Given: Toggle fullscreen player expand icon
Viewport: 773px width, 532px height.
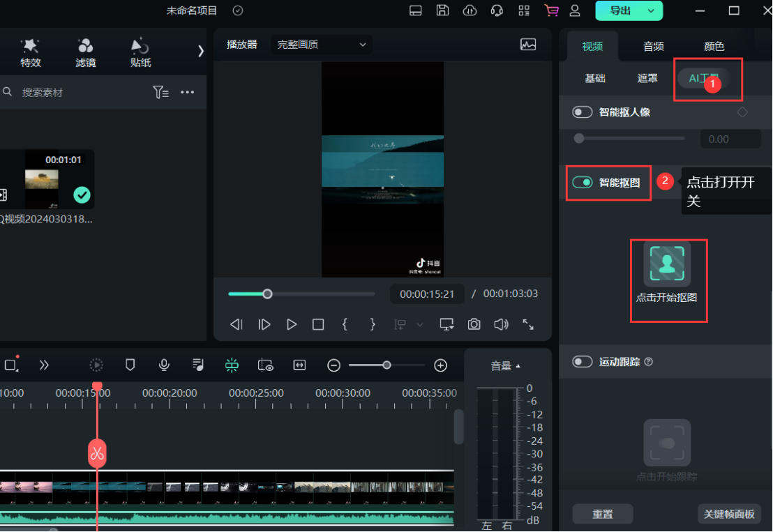Looking at the screenshot, I should 528,324.
